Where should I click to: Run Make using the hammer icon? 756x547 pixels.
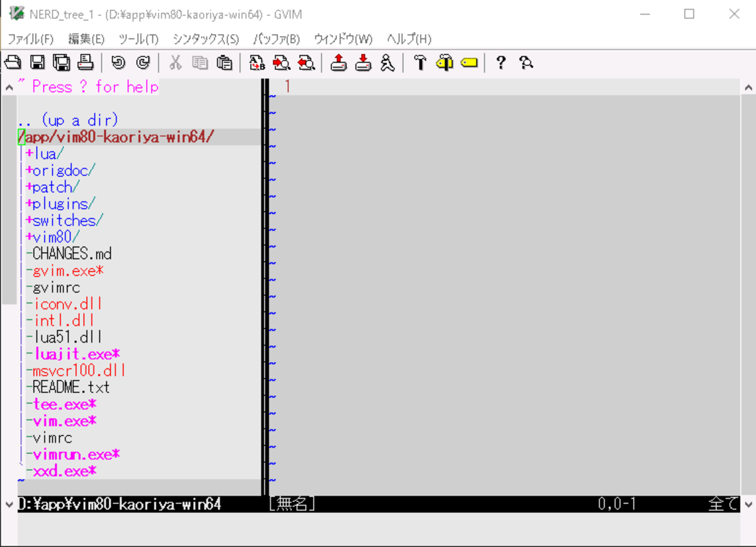pyautogui.click(x=420, y=62)
